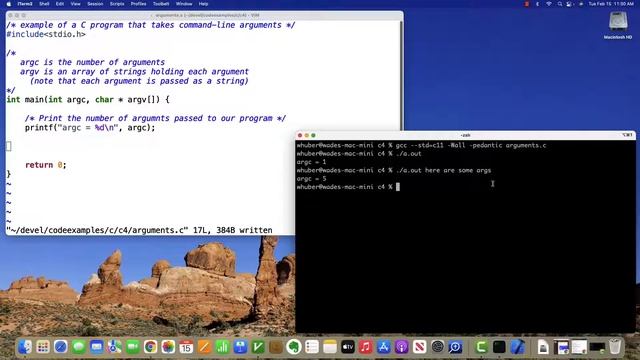Click the Vim status line showing arguments.c written
Viewport: 640px width, 360px height.
pos(139,230)
